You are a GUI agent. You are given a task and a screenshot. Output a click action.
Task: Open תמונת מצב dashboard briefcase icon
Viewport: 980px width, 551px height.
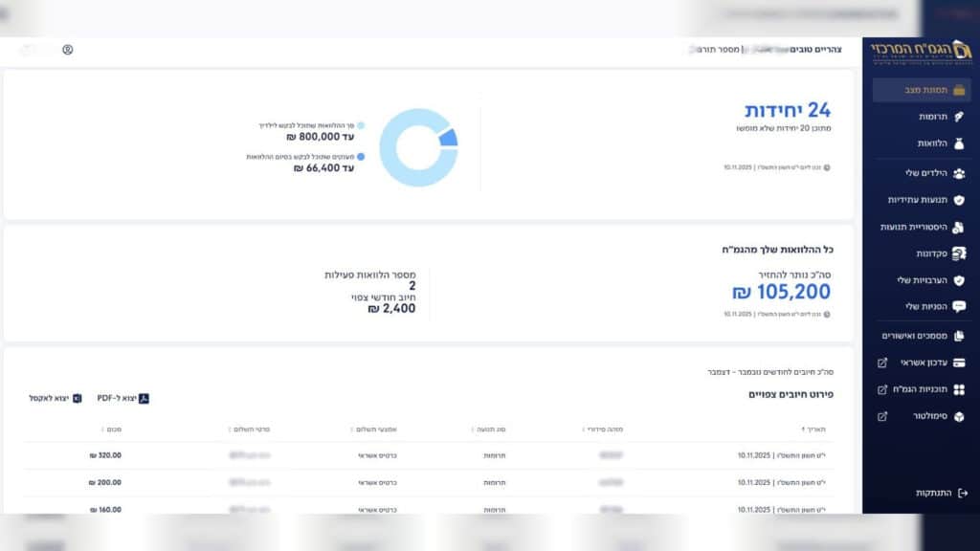959,90
